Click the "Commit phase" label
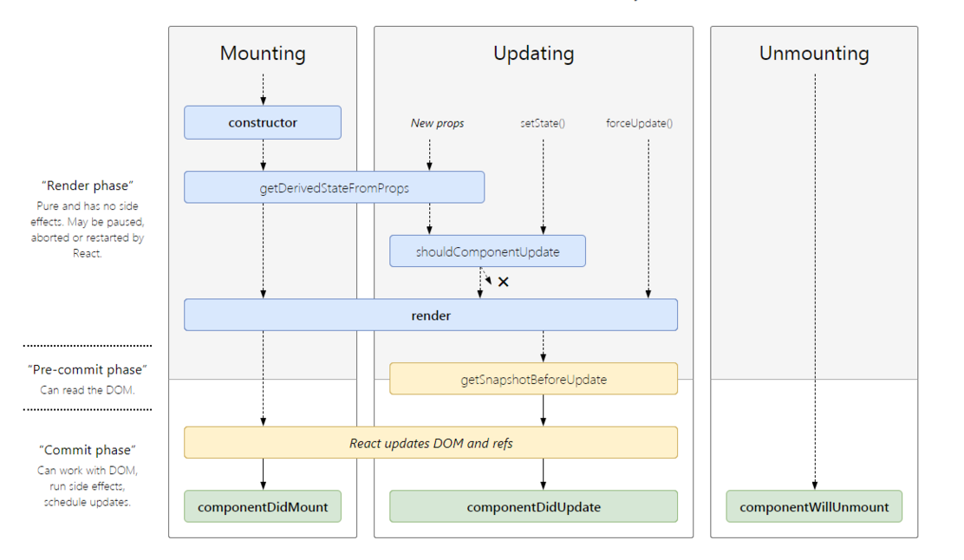 click(88, 450)
